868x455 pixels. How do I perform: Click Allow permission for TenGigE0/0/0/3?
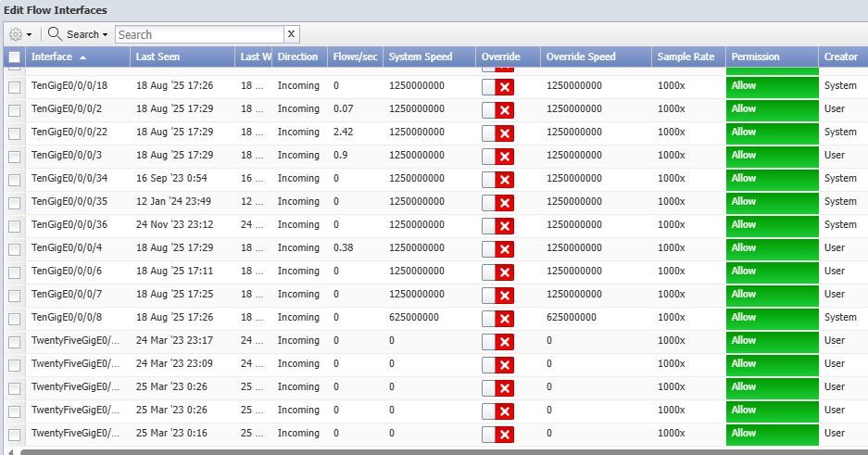(x=771, y=156)
